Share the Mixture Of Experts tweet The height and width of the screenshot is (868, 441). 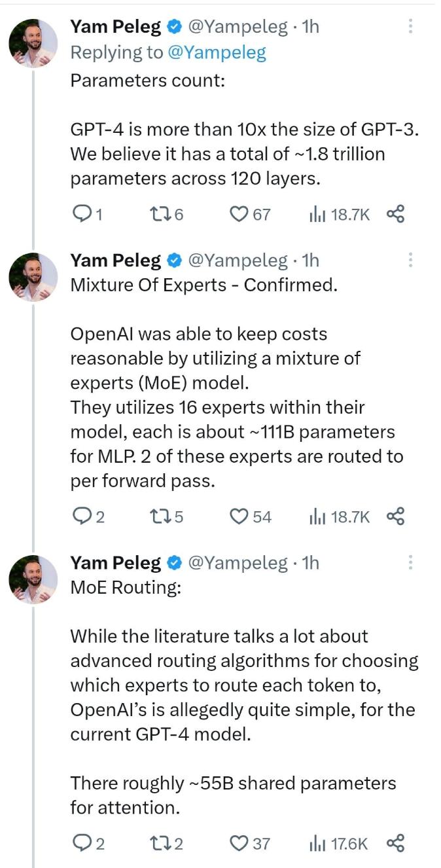[x=395, y=516]
